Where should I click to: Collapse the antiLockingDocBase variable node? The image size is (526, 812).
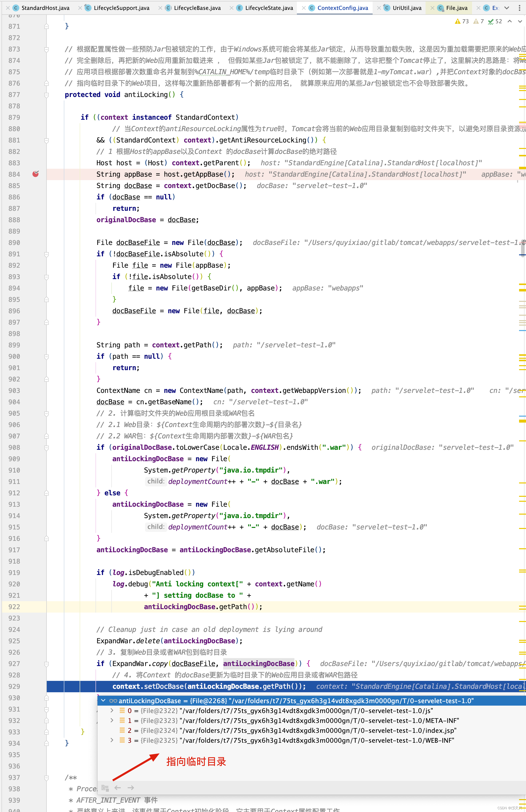(x=103, y=700)
